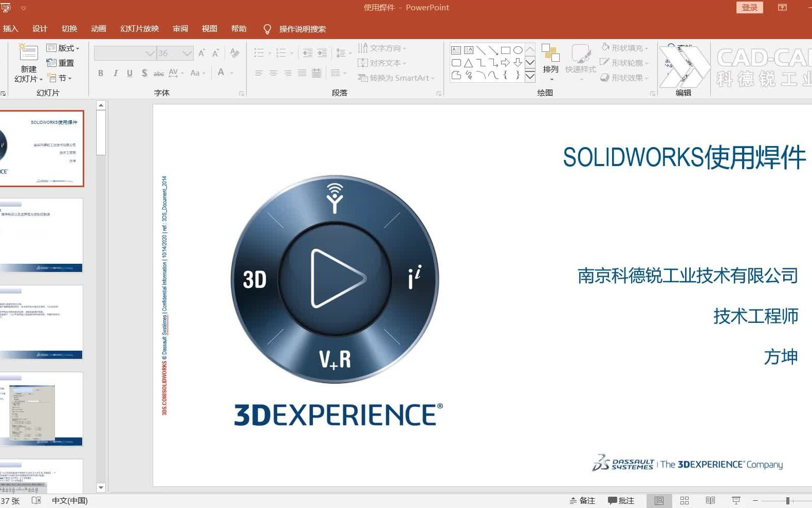This screenshot has width=812, height=508.
Task: Select the arrow line shape
Action: (493, 50)
